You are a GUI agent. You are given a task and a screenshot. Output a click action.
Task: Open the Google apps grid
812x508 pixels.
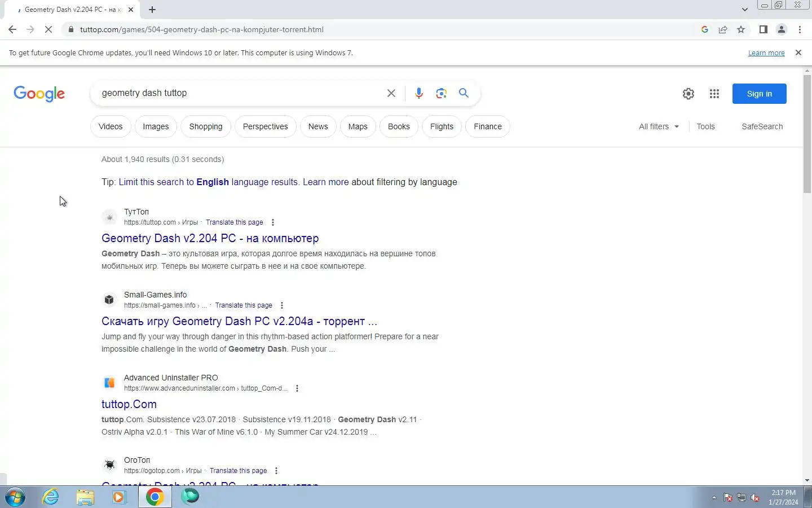coord(714,94)
